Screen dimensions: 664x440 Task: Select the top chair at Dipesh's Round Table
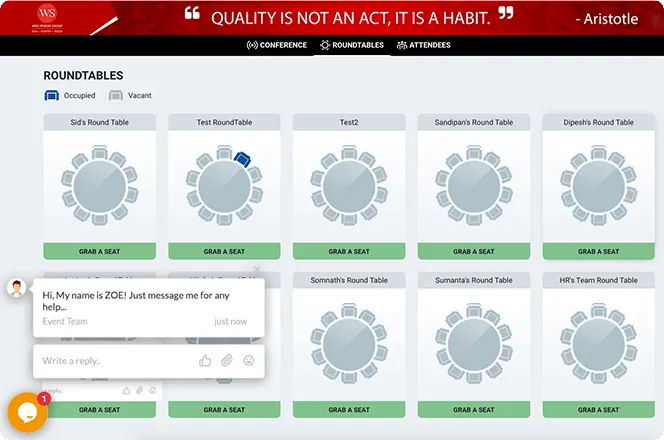pyautogui.click(x=598, y=152)
